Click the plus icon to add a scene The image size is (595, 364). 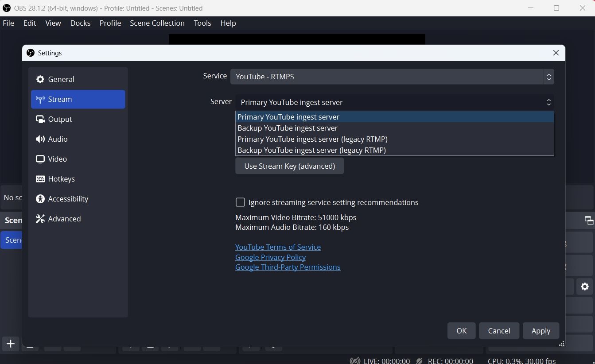point(10,344)
